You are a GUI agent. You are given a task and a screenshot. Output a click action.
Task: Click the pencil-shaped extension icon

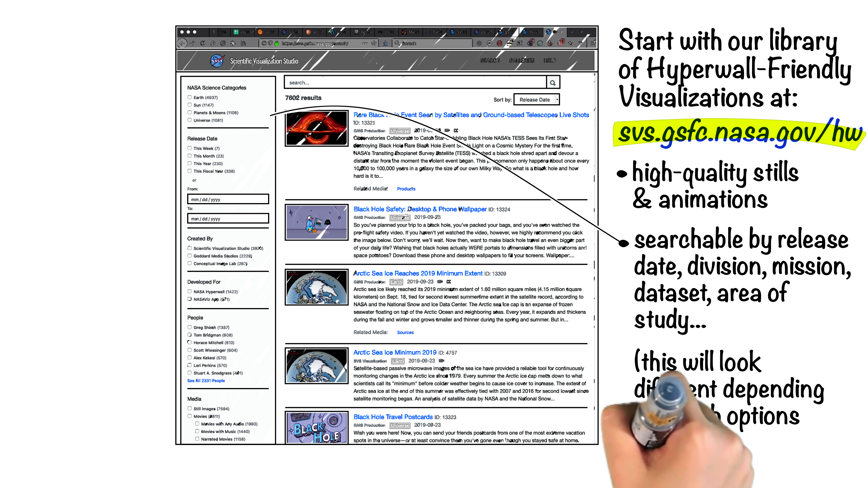point(570,43)
